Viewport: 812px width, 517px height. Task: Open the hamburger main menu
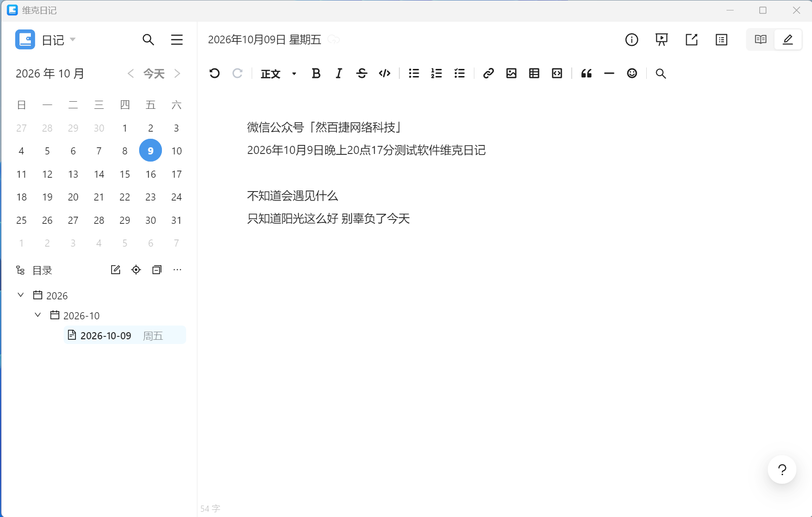click(177, 40)
